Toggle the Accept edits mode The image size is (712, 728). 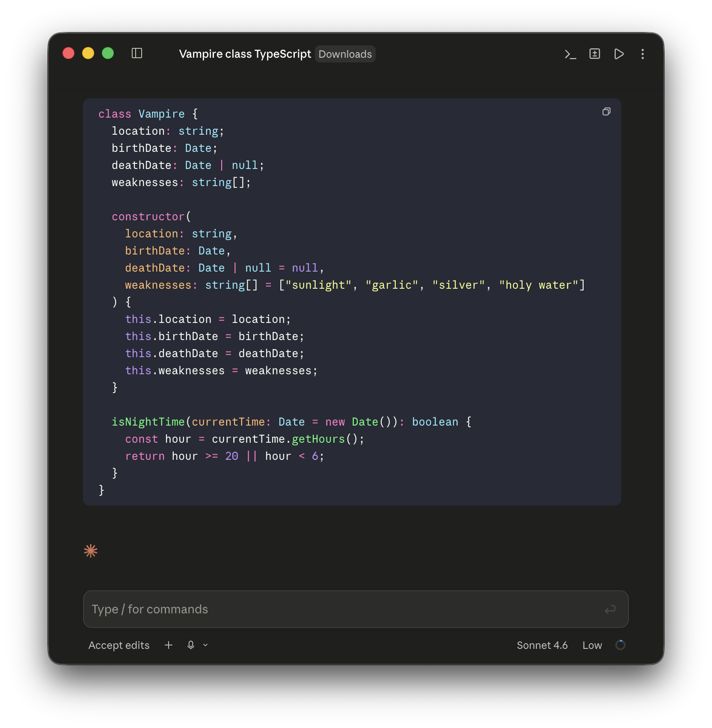(x=119, y=645)
